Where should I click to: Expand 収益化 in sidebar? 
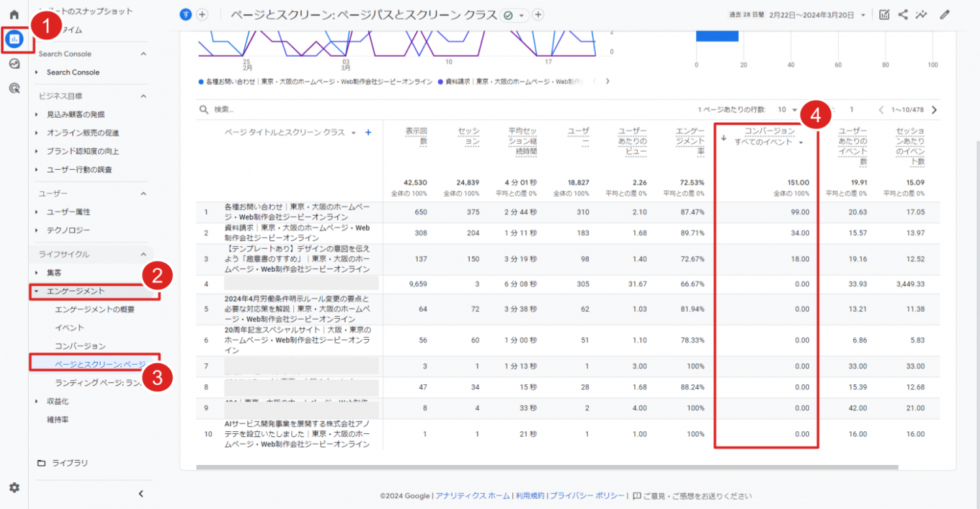point(37,401)
